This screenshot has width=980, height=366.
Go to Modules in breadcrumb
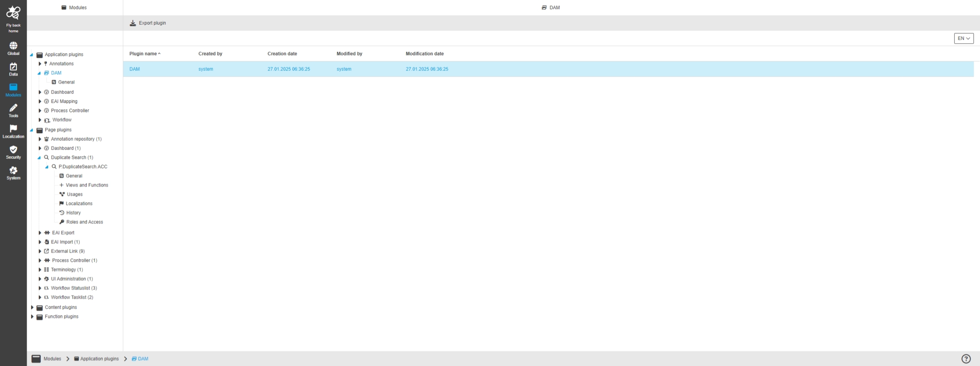[x=52, y=359]
